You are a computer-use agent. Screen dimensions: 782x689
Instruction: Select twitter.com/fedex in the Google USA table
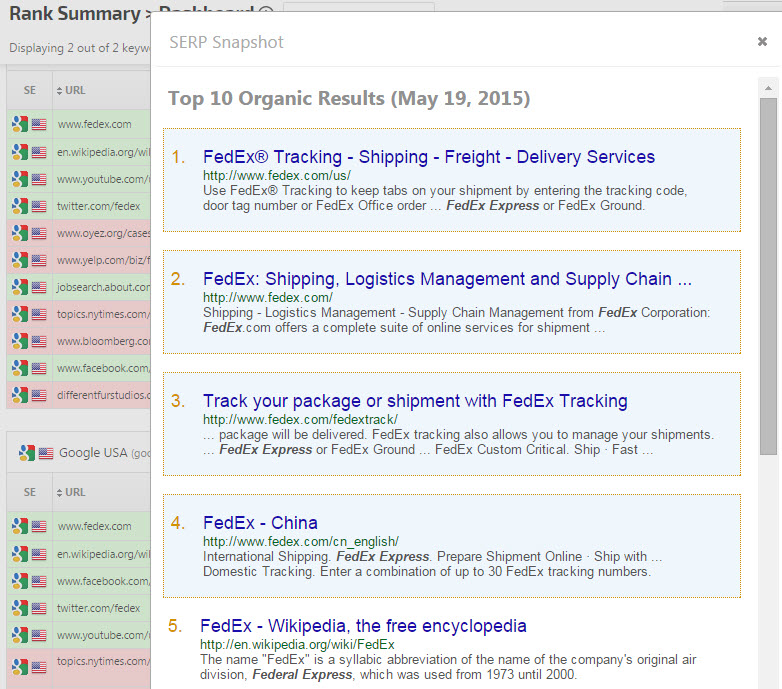pyautogui.click(x=98, y=608)
